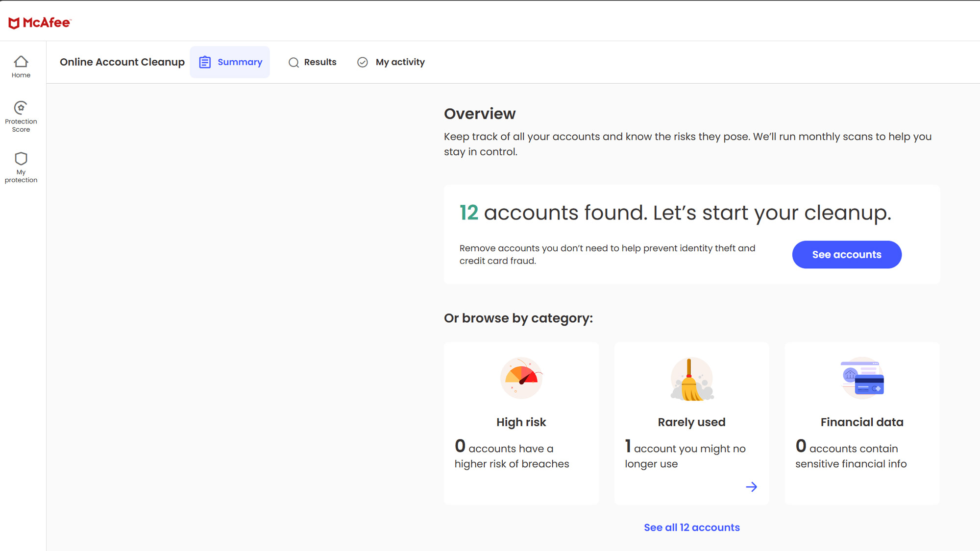Click the Summary clipboard icon
Viewport: 980px width, 551px height.
pyautogui.click(x=205, y=62)
